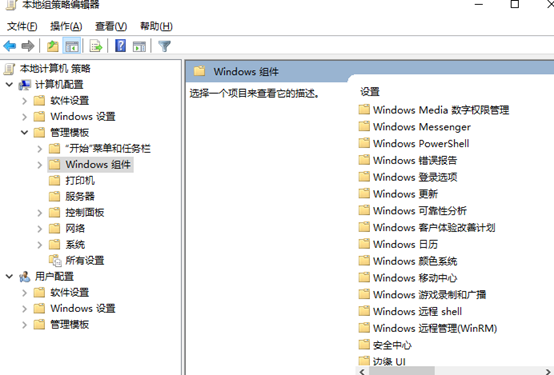The image size is (554, 375).
Task: Expand the 控制面板 tree folder
Action: click(40, 213)
